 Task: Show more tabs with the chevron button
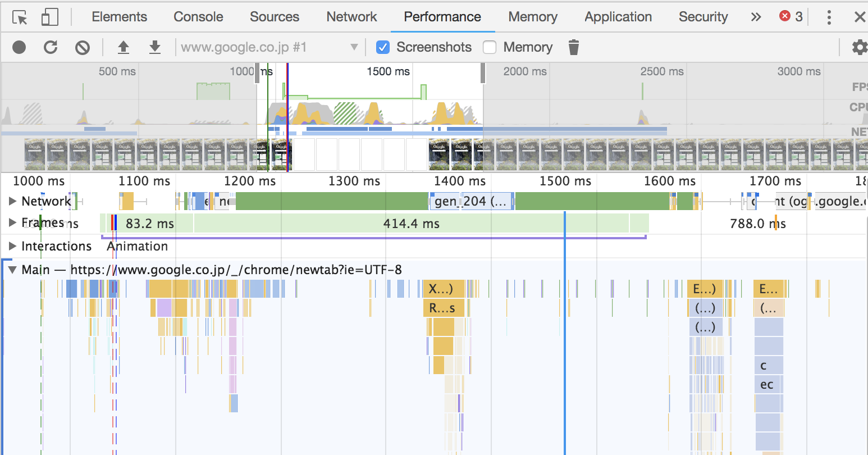(756, 17)
